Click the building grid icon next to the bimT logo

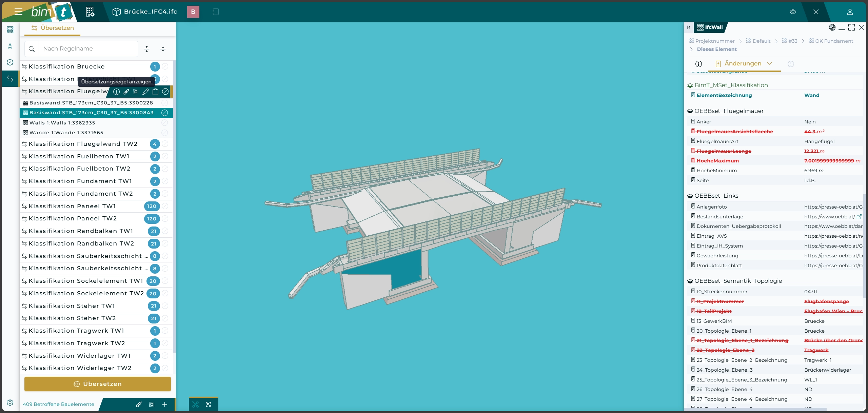coord(90,12)
